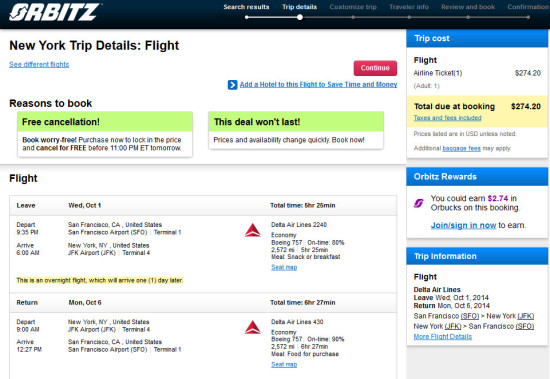Click Join/sign in now link
This screenshot has width=550, height=379.
pos(463,225)
